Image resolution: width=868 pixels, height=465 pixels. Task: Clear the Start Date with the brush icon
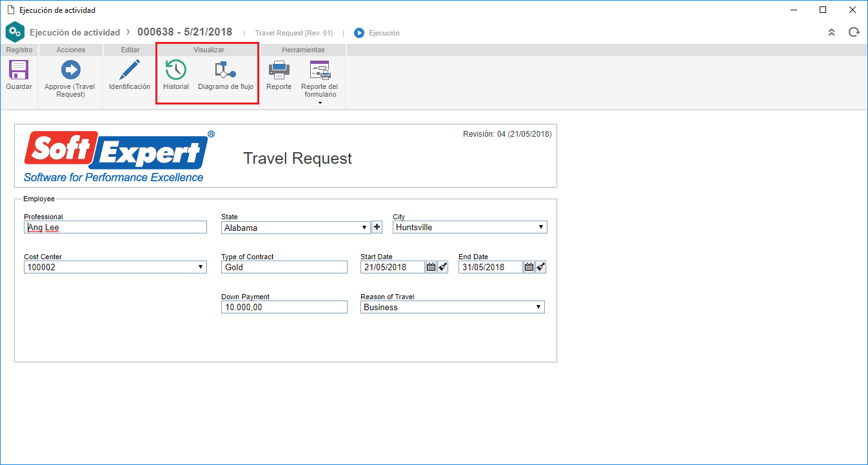click(442, 267)
